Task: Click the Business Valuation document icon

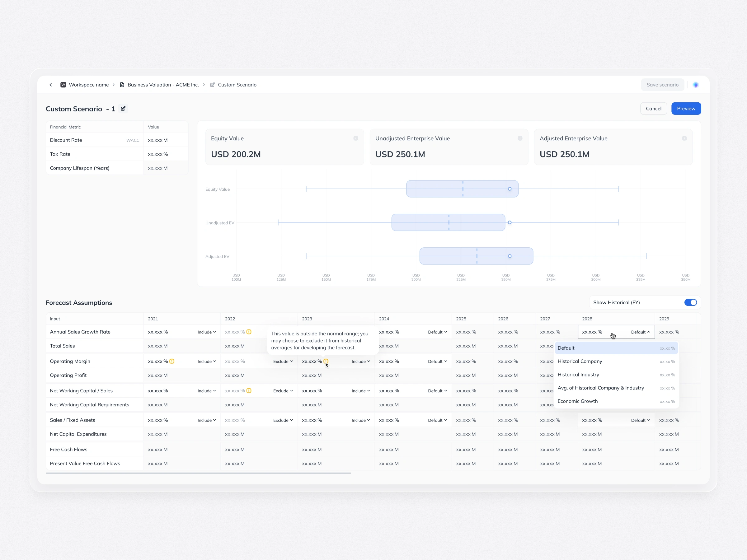Action: [122, 85]
